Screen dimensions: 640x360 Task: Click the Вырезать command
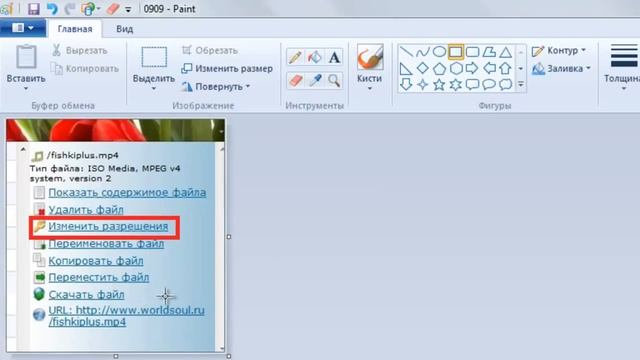(x=80, y=51)
